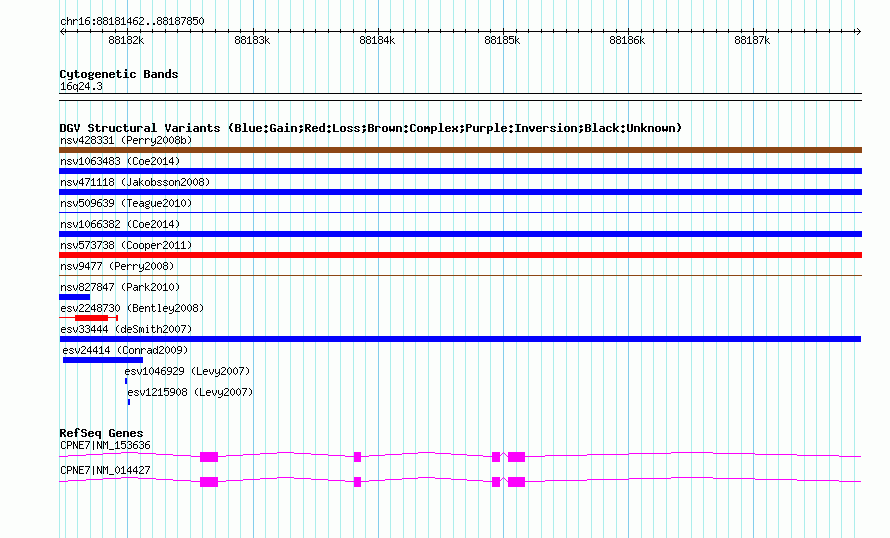Open the esv2248730 (Bentley2008) label
The height and width of the screenshot is (538, 890).
coord(132,308)
